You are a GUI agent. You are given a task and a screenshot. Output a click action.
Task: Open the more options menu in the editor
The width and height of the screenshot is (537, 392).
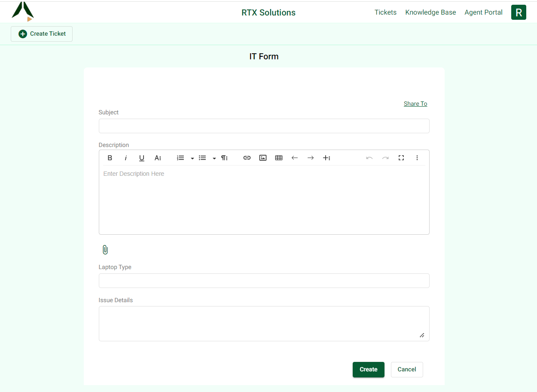pos(417,158)
